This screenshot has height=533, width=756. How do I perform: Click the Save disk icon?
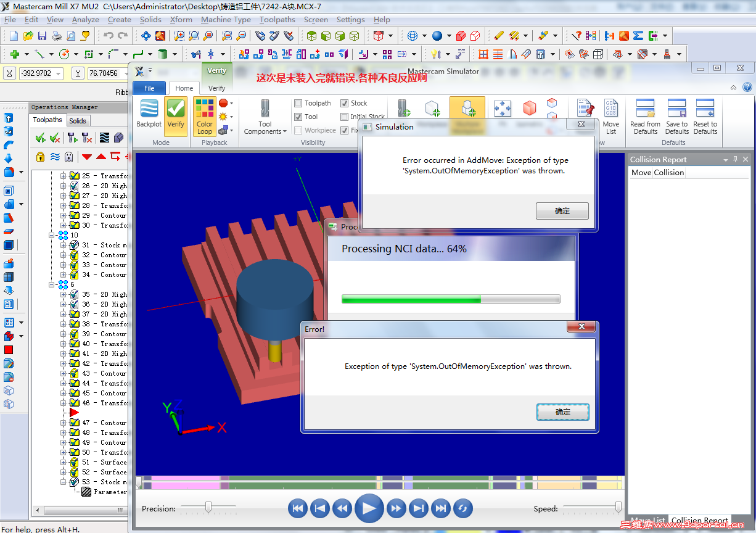[x=43, y=36]
